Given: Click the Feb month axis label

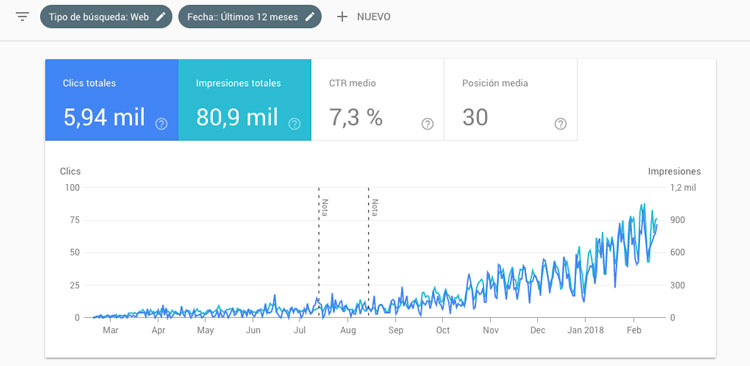Looking at the screenshot, I should 634,330.
